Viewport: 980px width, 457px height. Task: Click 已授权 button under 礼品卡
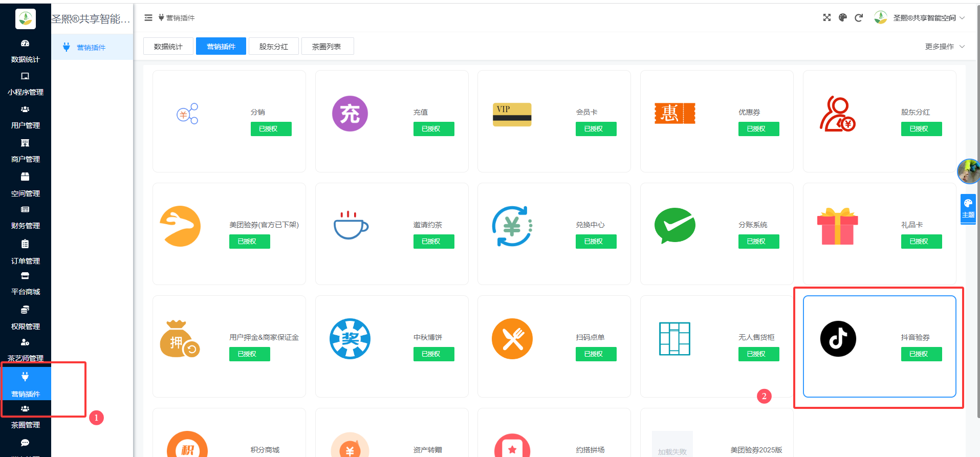pyautogui.click(x=922, y=242)
